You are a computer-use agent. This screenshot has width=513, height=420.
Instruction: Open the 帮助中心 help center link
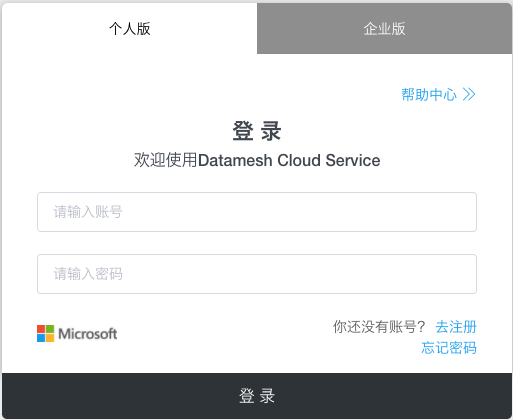pyautogui.click(x=438, y=94)
